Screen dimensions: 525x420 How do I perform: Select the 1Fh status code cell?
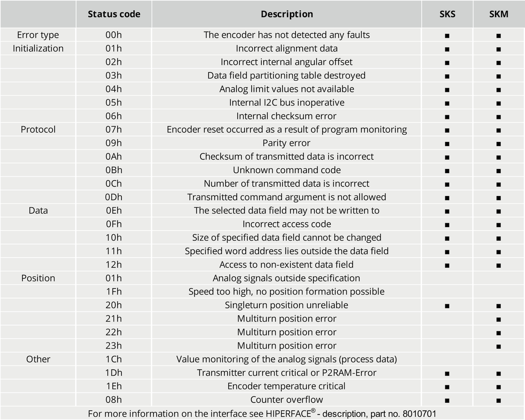tap(114, 291)
